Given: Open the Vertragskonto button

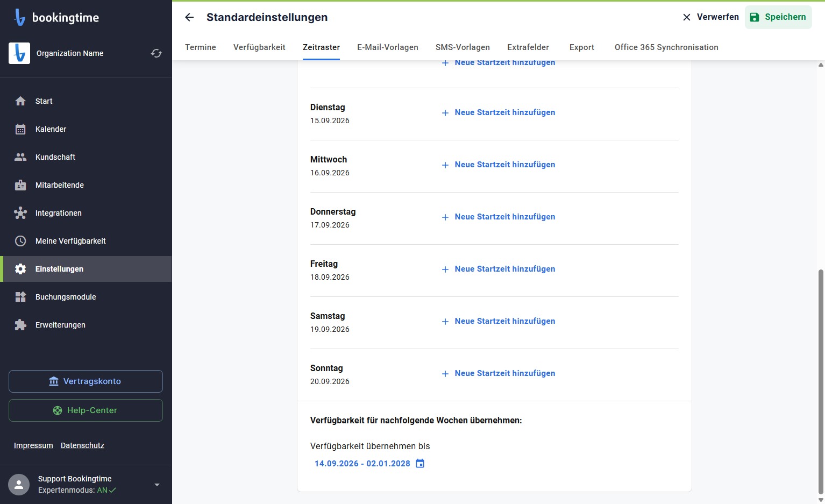Looking at the screenshot, I should pos(86,381).
